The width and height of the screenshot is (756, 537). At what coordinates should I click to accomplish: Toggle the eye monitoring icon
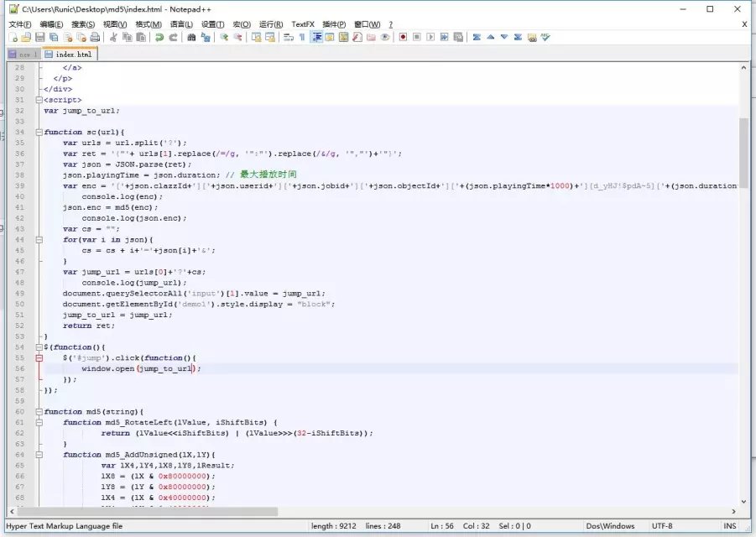tap(385, 37)
